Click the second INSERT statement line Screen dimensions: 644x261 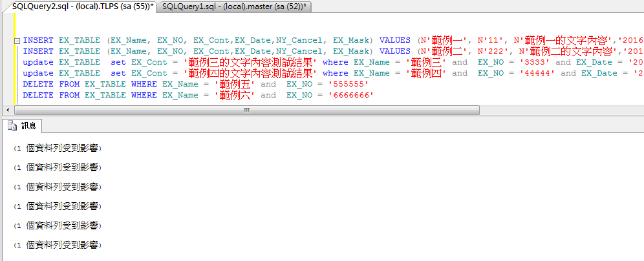click(333, 51)
